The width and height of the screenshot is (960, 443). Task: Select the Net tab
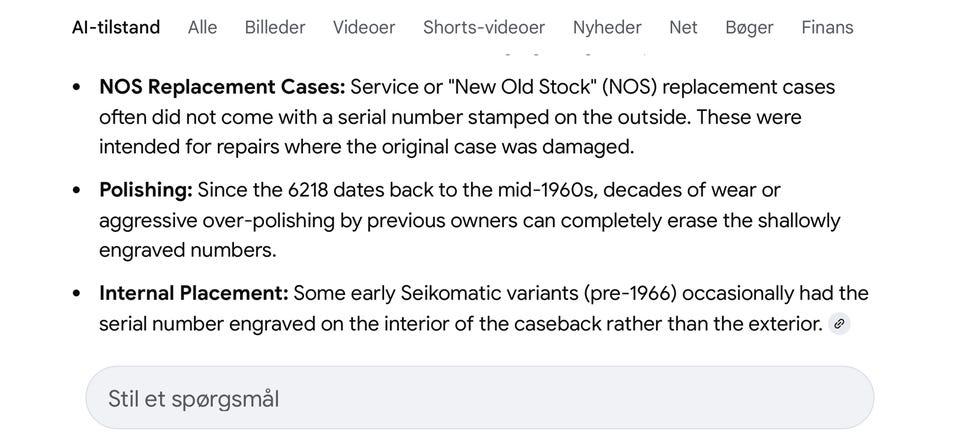pyautogui.click(x=683, y=27)
